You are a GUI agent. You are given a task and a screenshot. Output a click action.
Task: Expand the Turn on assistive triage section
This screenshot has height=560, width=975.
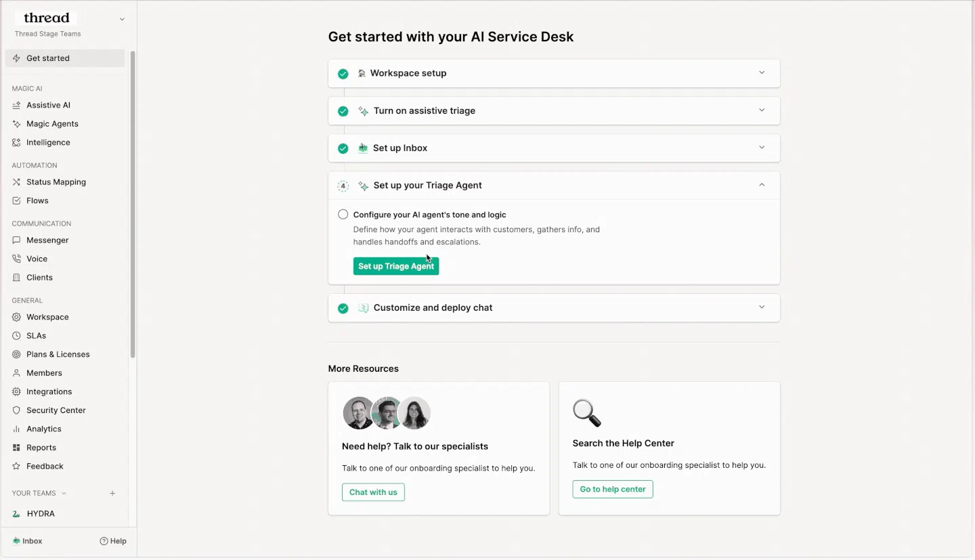(x=762, y=110)
